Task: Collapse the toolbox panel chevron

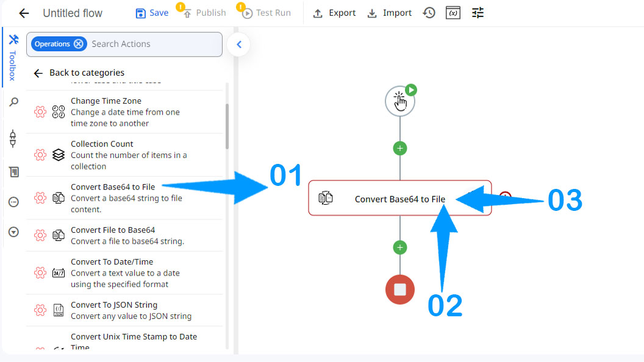Action: pos(238,44)
